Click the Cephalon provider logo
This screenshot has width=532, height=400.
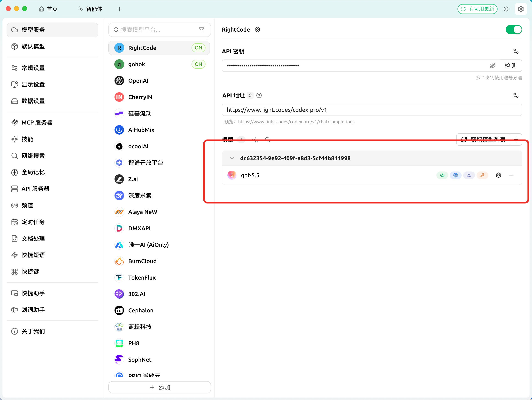pos(119,311)
